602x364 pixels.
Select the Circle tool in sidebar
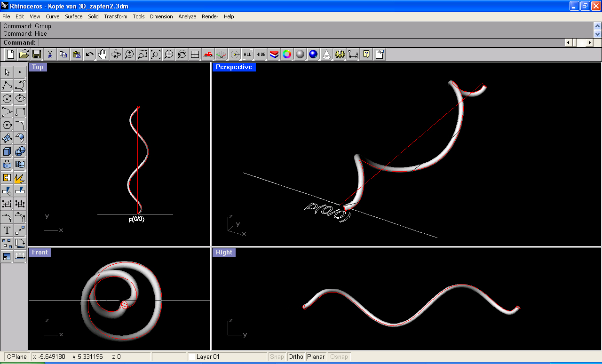point(7,98)
